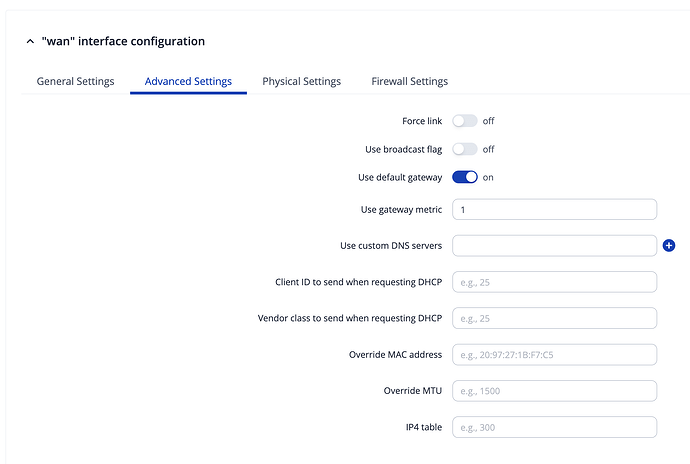Select the Advanced Settings tab

(188, 81)
